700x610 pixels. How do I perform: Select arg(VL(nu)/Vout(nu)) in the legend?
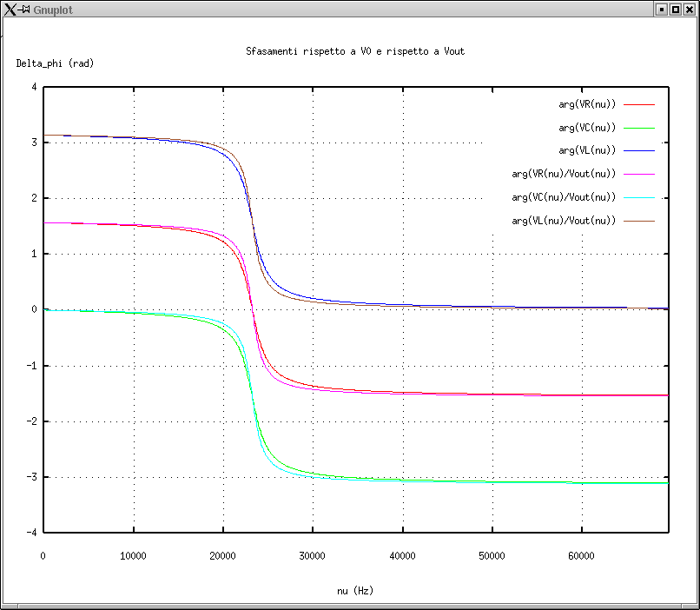pos(564,221)
